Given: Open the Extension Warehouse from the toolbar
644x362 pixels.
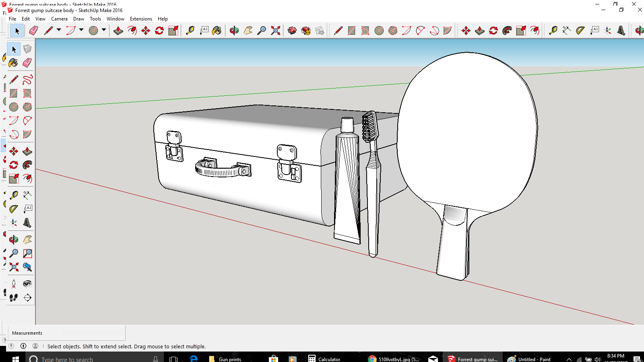Looking at the screenshot, I should coord(306,31).
